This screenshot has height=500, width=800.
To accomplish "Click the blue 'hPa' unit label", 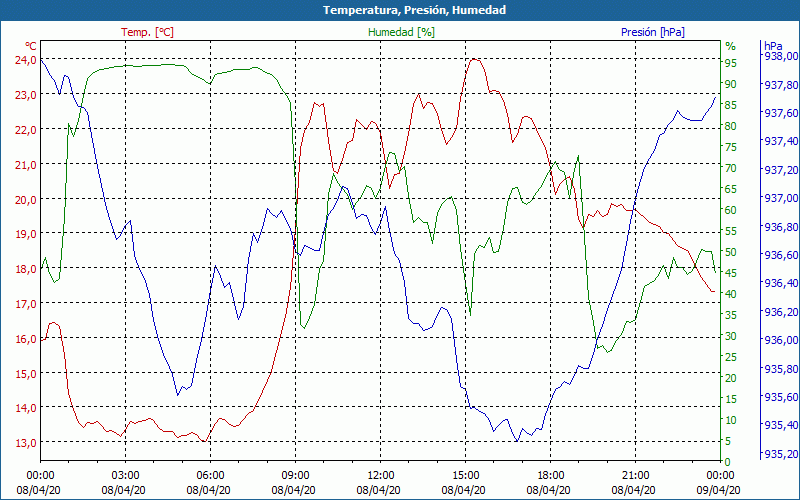I will pos(773,46).
